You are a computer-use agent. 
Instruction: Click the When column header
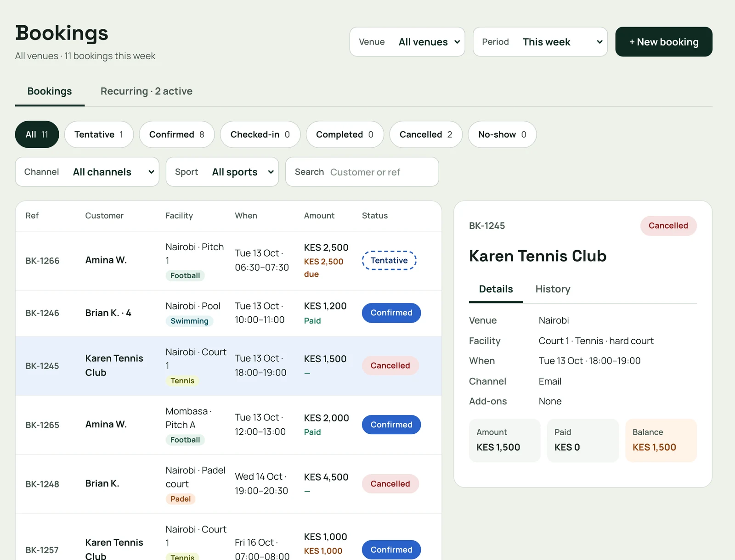click(246, 216)
